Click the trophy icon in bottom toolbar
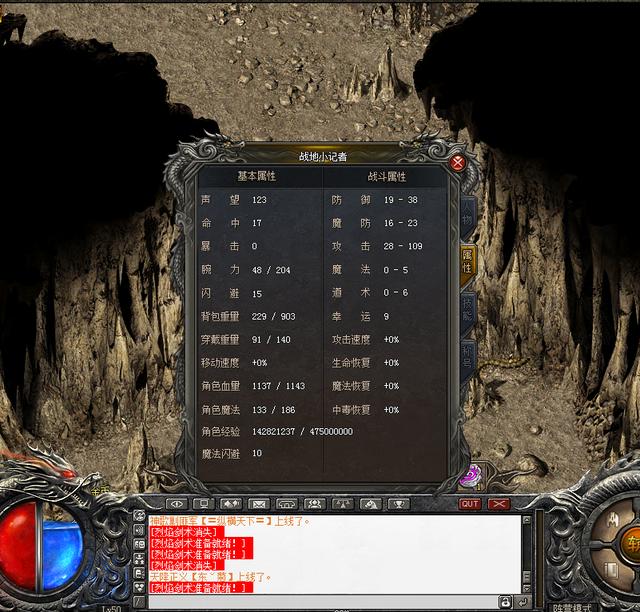Screen dimensions: 640x612 pos(399,504)
